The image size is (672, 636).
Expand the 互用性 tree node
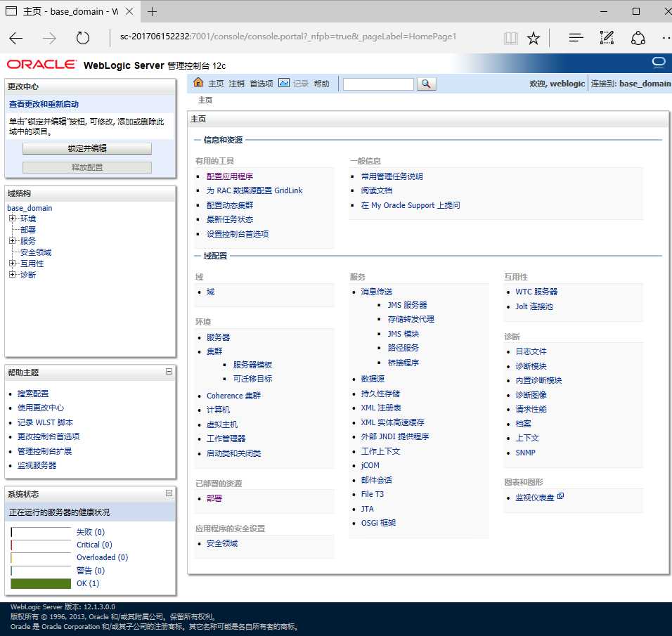[13, 263]
